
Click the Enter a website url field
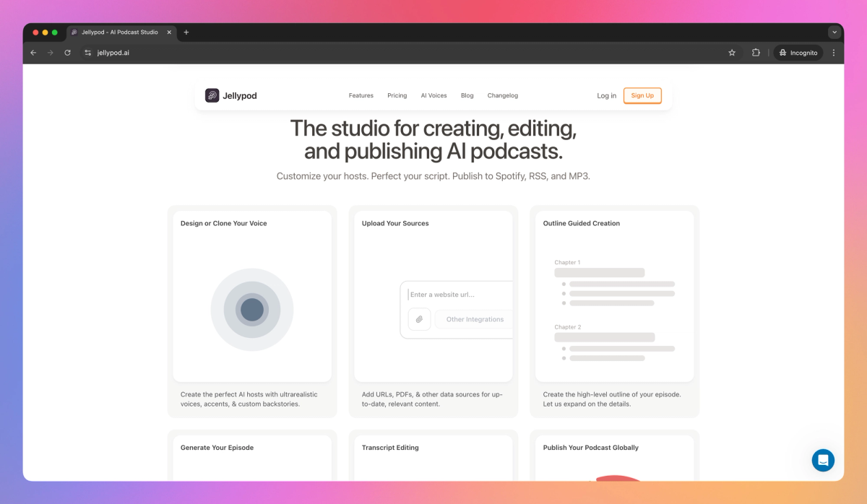coord(460,295)
